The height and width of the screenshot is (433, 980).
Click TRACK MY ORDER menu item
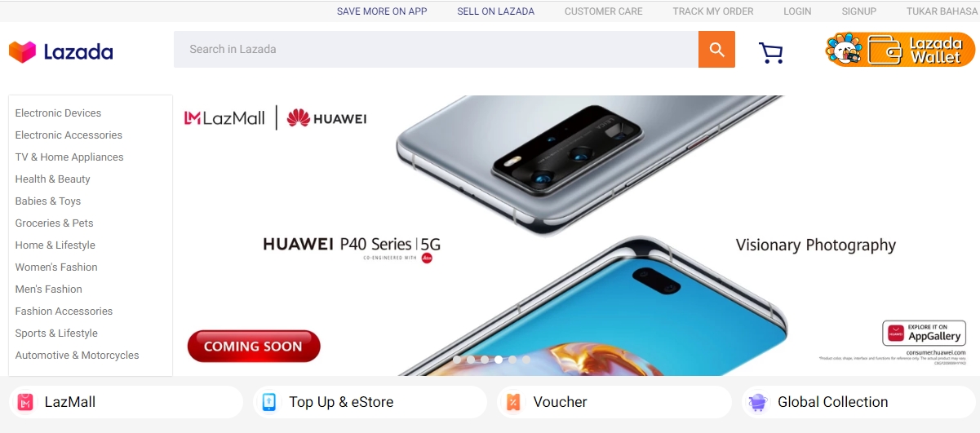(x=713, y=11)
